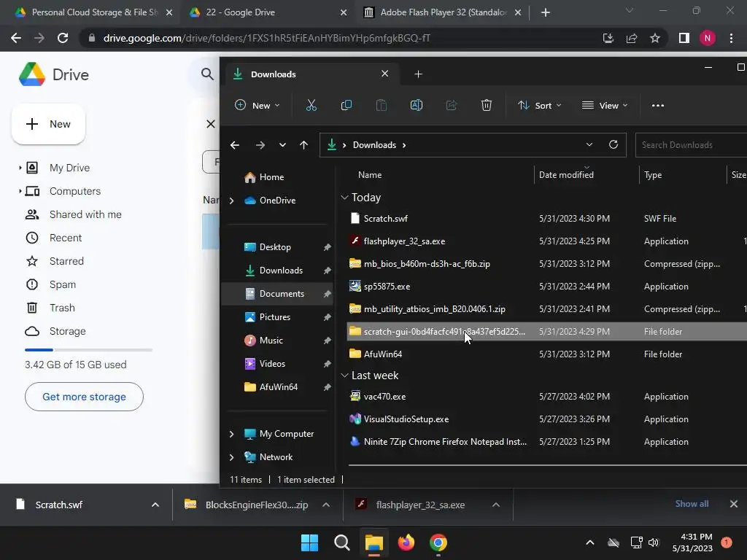
Task: Open a new File Explorer tab
Action: click(x=418, y=74)
